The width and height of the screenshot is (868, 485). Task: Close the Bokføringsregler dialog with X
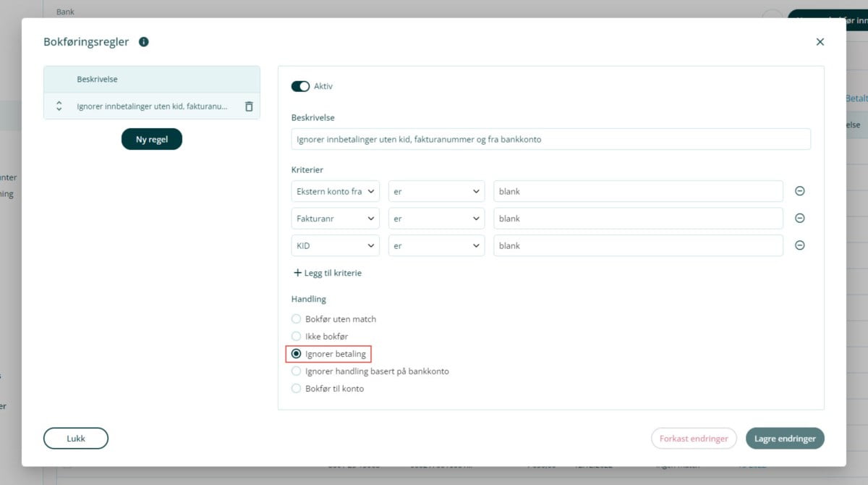[820, 42]
